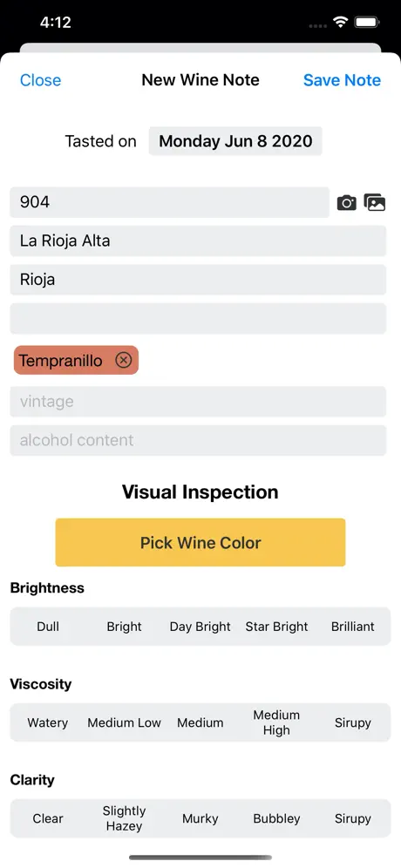Choose Star Bright brightness

click(x=276, y=627)
